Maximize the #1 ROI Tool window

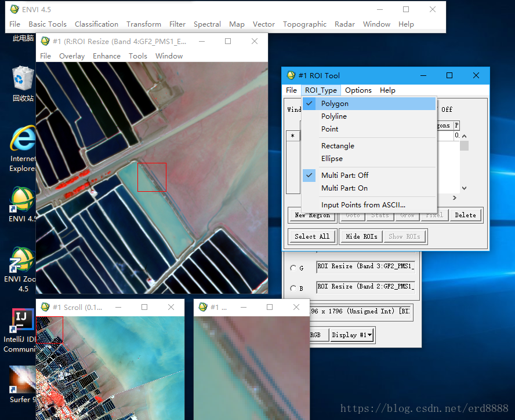(449, 75)
